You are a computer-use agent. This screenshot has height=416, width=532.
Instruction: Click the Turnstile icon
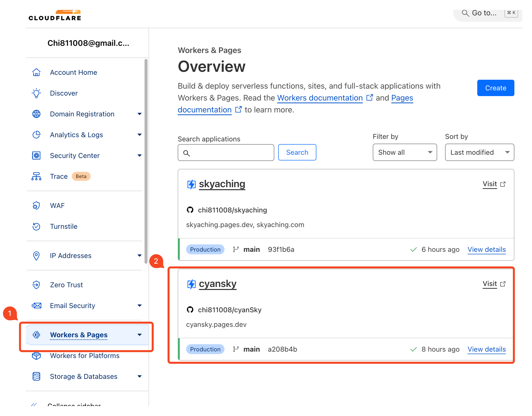(36, 226)
